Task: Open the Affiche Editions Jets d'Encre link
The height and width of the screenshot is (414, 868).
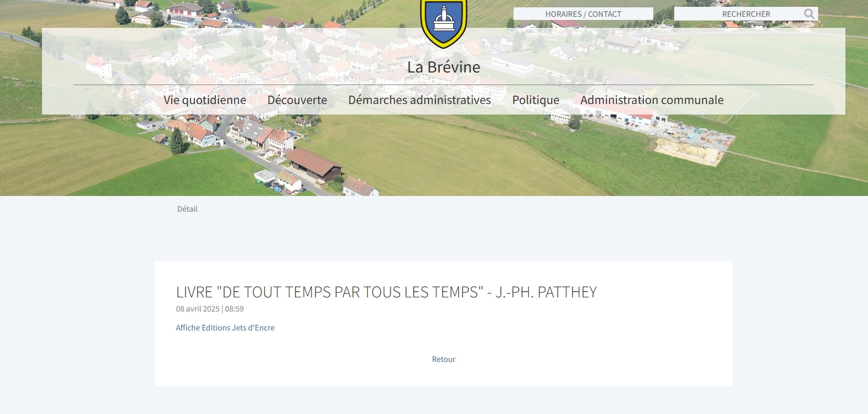Action: 225,328
